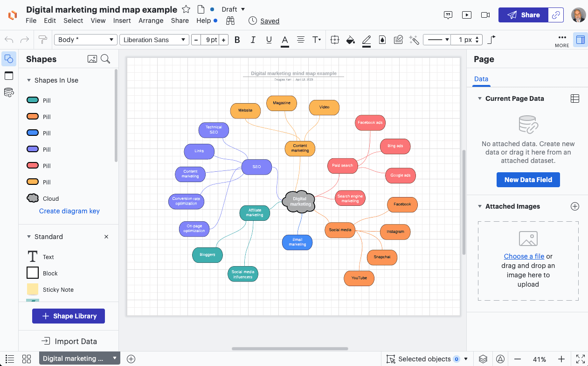This screenshot has width=588, height=366.
Task: Add attached image with plus icon
Action: pyautogui.click(x=575, y=206)
